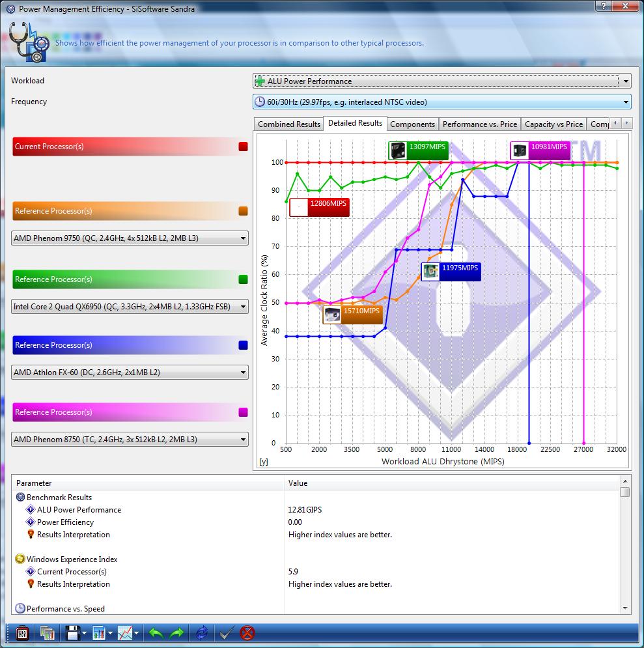The image size is (644, 648).
Task: Select the Power Efficiency row label
Action: pos(65,522)
